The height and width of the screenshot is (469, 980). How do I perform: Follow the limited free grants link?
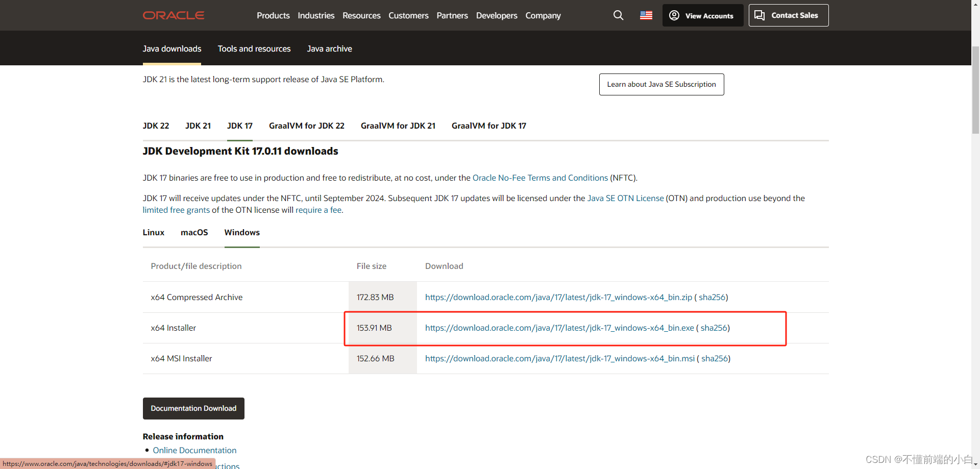click(x=176, y=210)
